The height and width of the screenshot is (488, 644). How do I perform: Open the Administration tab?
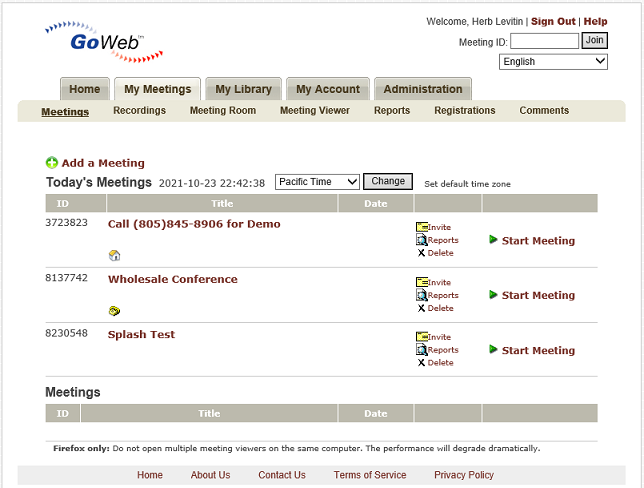coord(422,89)
